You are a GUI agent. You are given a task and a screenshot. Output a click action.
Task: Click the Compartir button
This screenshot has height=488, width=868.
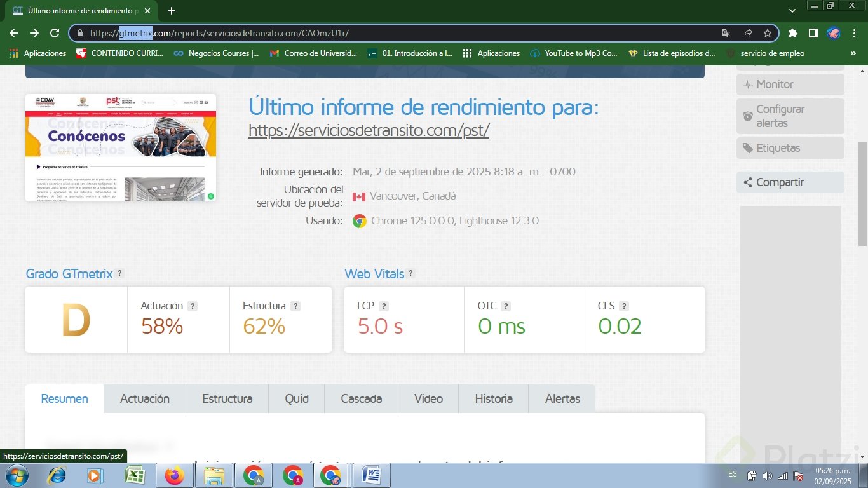tap(790, 182)
